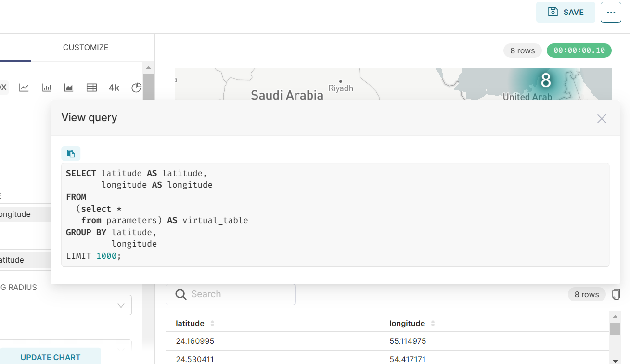
Task: Click the magnifier icon in the results search box
Action: pos(180,294)
